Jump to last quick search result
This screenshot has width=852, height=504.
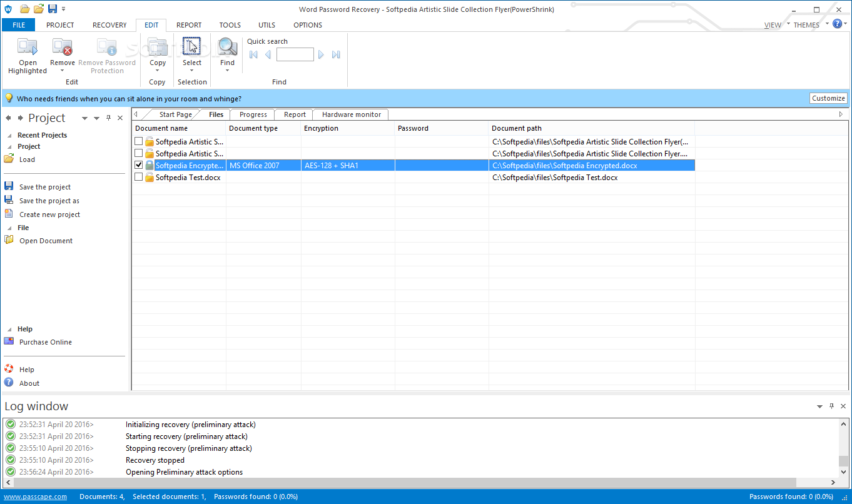pyautogui.click(x=336, y=54)
